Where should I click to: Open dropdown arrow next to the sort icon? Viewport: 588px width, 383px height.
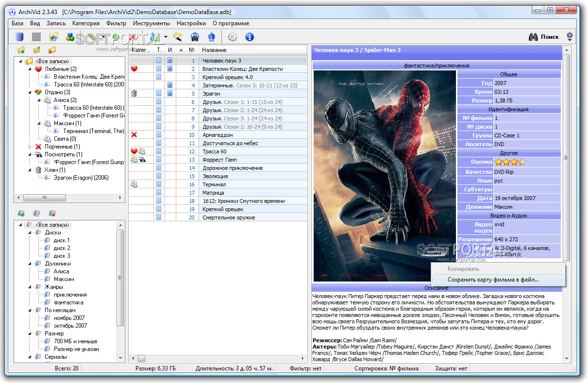tap(166, 37)
